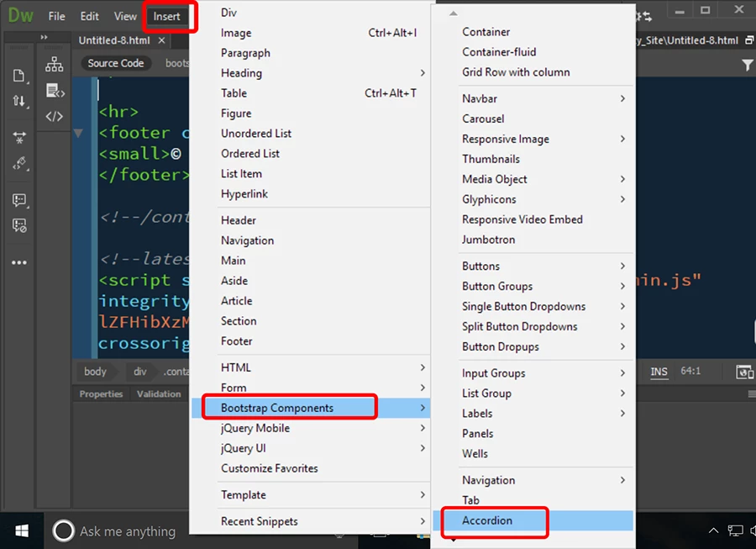Expand the sidebar double-chevron
The image size is (756, 549).
point(44,37)
